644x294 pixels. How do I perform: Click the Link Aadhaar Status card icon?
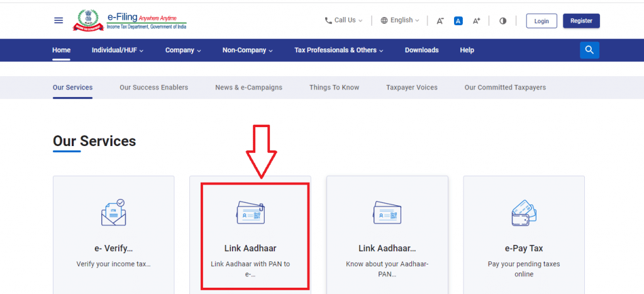tap(387, 212)
